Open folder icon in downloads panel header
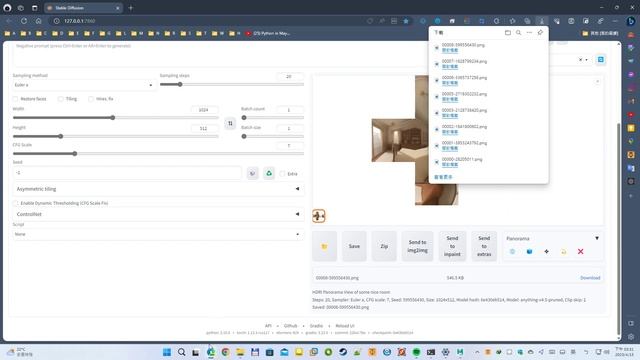Screen dimensions: 640x360 (x=507, y=33)
